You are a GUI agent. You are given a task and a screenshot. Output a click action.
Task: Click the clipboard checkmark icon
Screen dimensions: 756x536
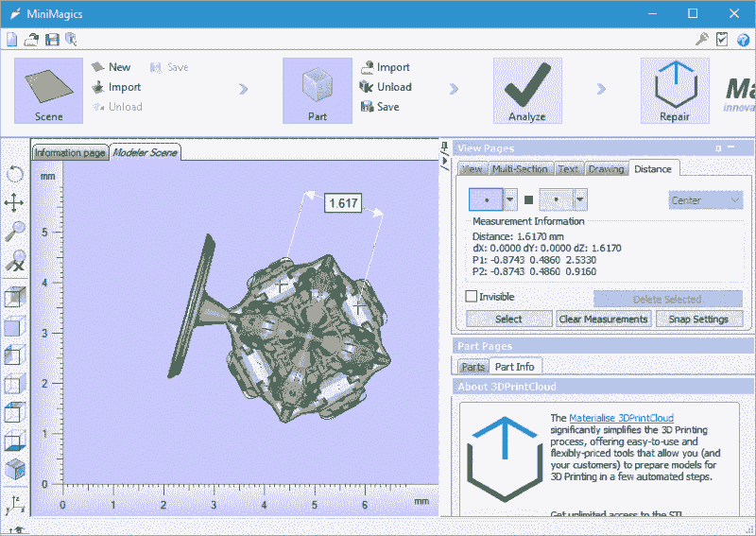click(722, 39)
